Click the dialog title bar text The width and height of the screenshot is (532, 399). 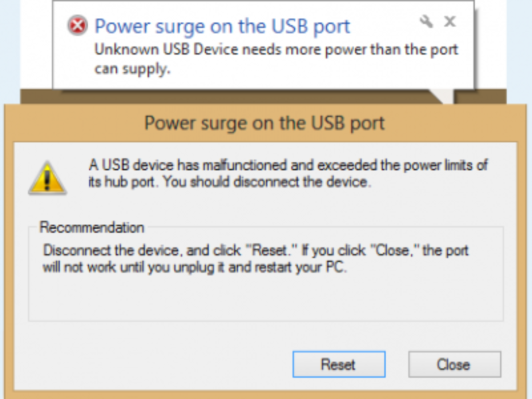(265, 123)
